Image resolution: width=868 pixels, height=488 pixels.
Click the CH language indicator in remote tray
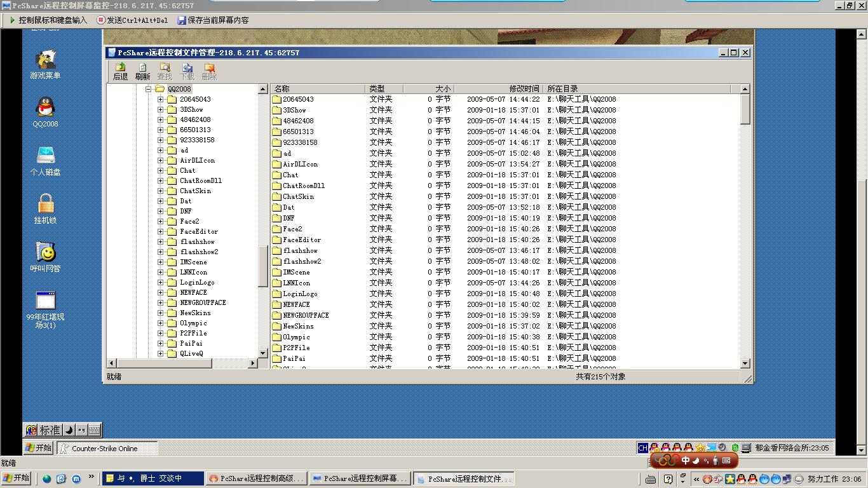point(642,448)
